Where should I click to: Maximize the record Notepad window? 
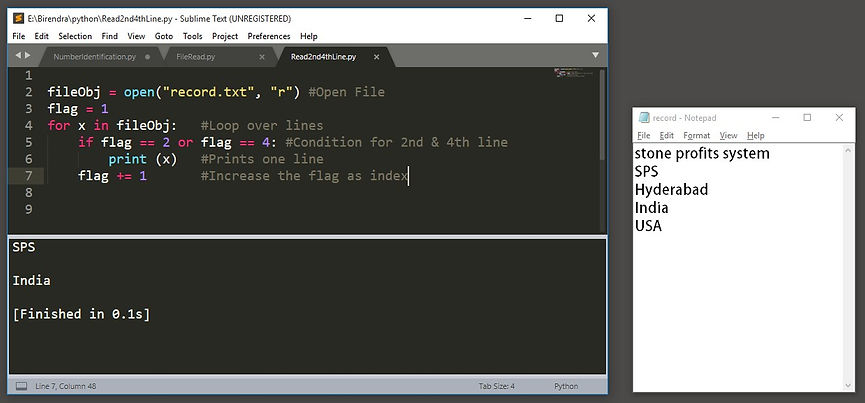click(808, 118)
